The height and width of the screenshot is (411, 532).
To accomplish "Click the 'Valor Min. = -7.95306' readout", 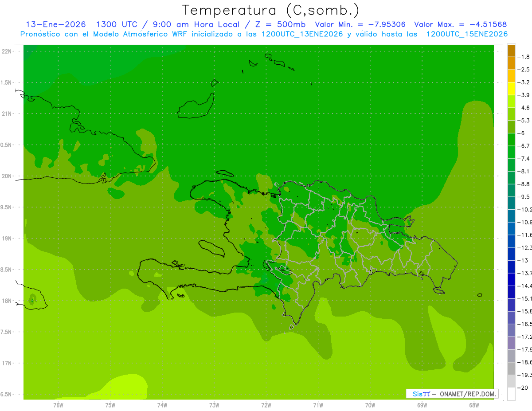I will tap(360, 24).
